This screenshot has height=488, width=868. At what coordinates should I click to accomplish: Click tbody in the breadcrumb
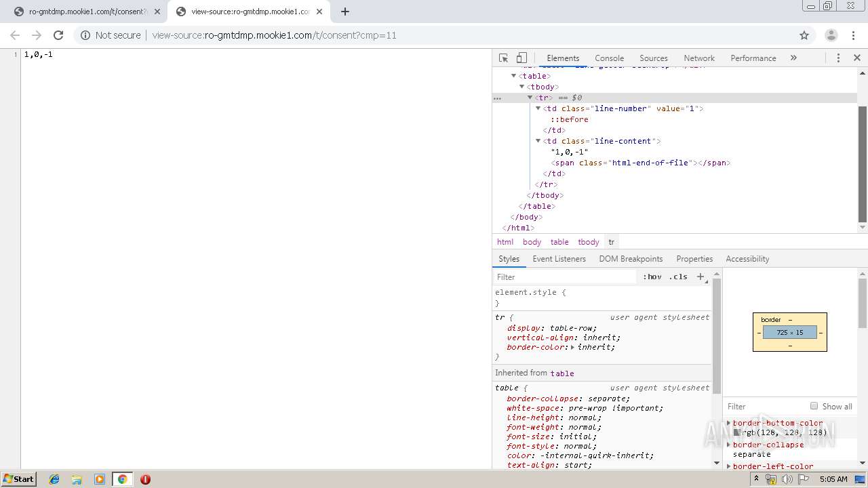click(589, 242)
